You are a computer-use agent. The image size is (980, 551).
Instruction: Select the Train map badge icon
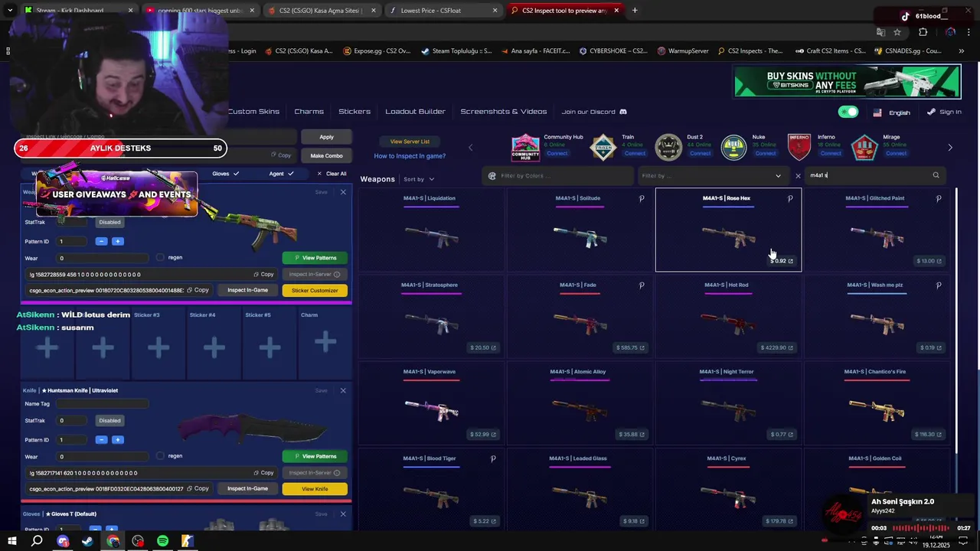(603, 147)
